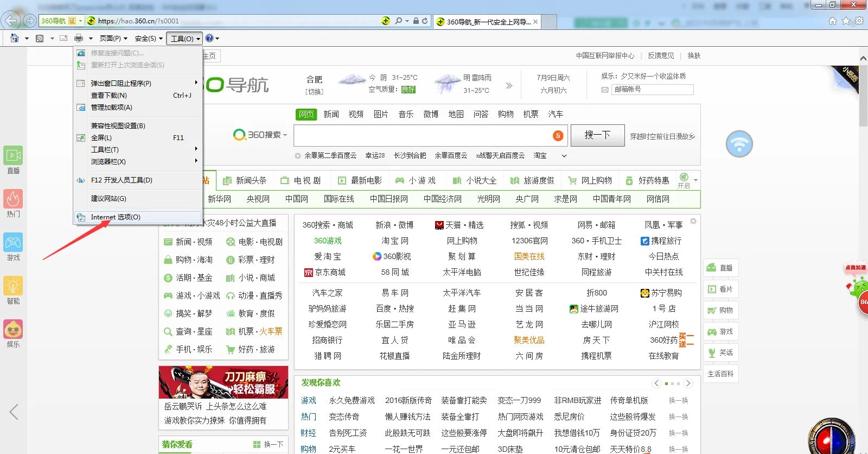The image size is (868, 454).
Task: Click the 换肤 link at top
Action: tap(694, 55)
